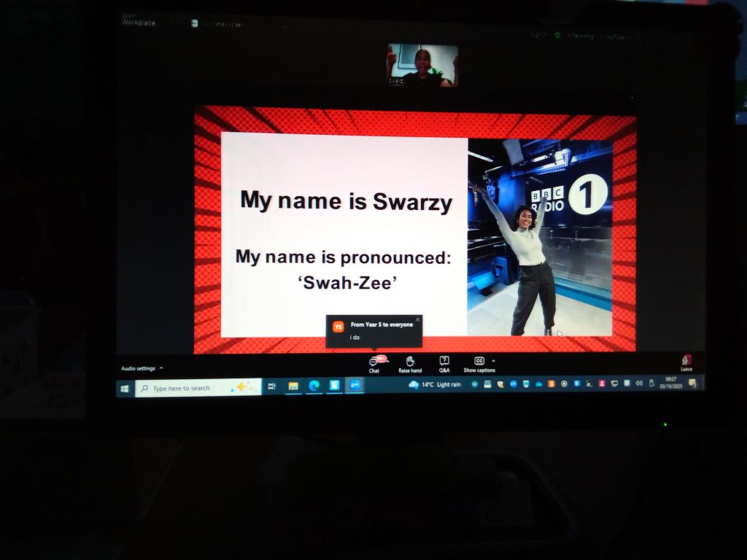Click the Leave meeting button
Screen dimensions: 747x560
pos(686,362)
